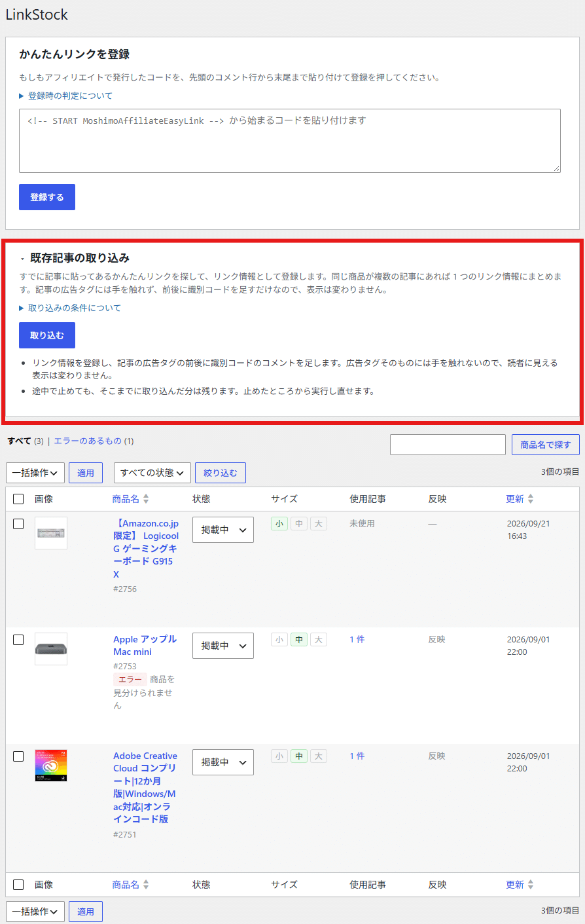The height and width of the screenshot is (924, 585).
Task: Sort by 商品名 using header sort arrows
Action: click(x=146, y=499)
